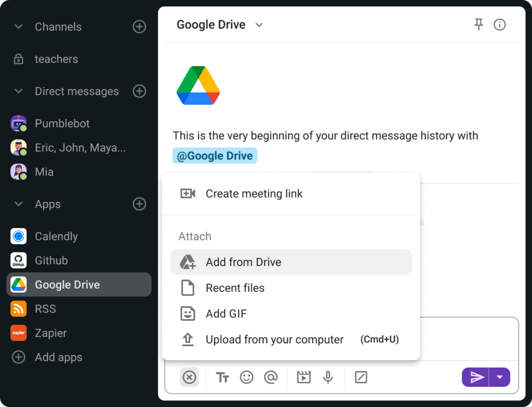The image size is (532, 407).
Task: Click the pin icon in the header
Action: tap(478, 24)
